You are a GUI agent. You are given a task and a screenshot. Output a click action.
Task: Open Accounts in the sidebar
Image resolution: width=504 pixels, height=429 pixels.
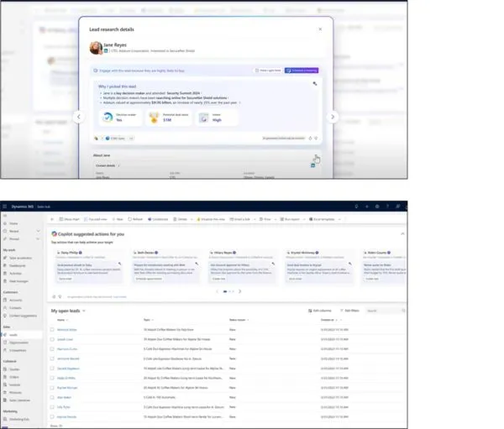pyautogui.click(x=13, y=301)
